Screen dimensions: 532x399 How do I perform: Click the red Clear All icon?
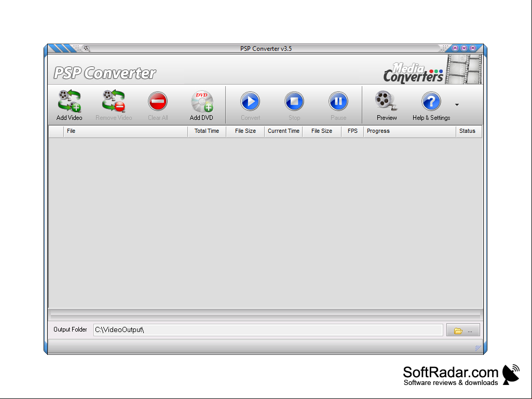pos(158,101)
